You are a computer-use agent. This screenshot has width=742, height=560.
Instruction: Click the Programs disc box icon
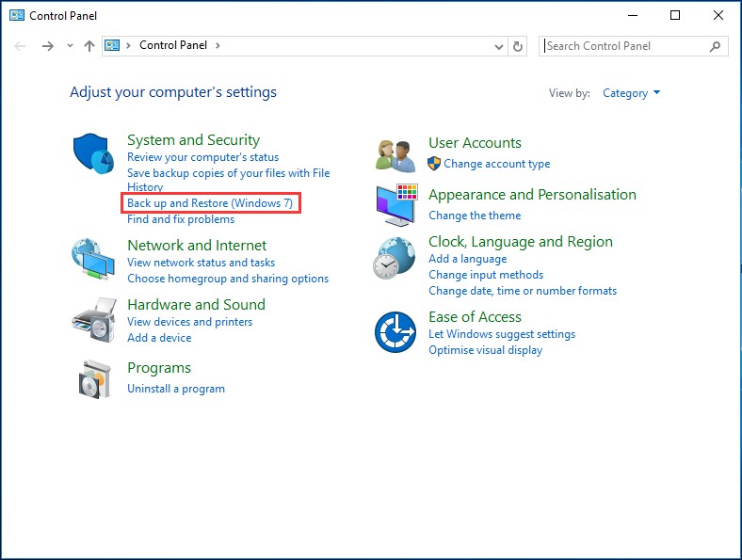(x=95, y=379)
